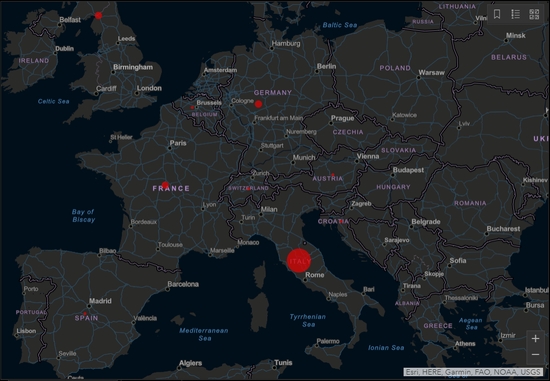This screenshot has width=550, height=381.
Task: Select the large red circle over Italy
Action: (299, 260)
